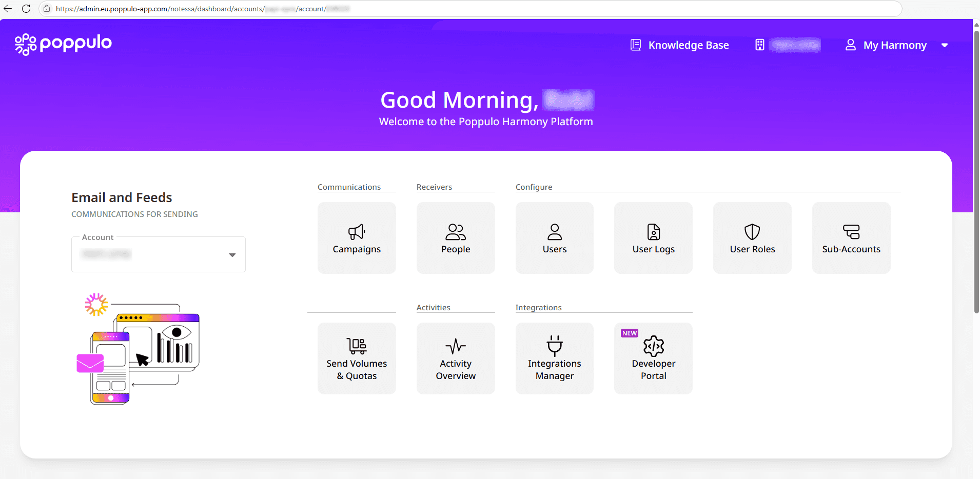Image resolution: width=980 pixels, height=479 pixels.
Task: Click the Integrations section label
Action: coord(538,308)
